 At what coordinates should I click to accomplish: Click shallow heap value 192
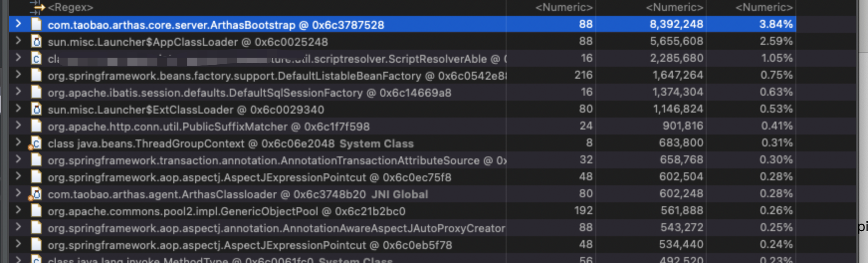click(x=583, y=210)
